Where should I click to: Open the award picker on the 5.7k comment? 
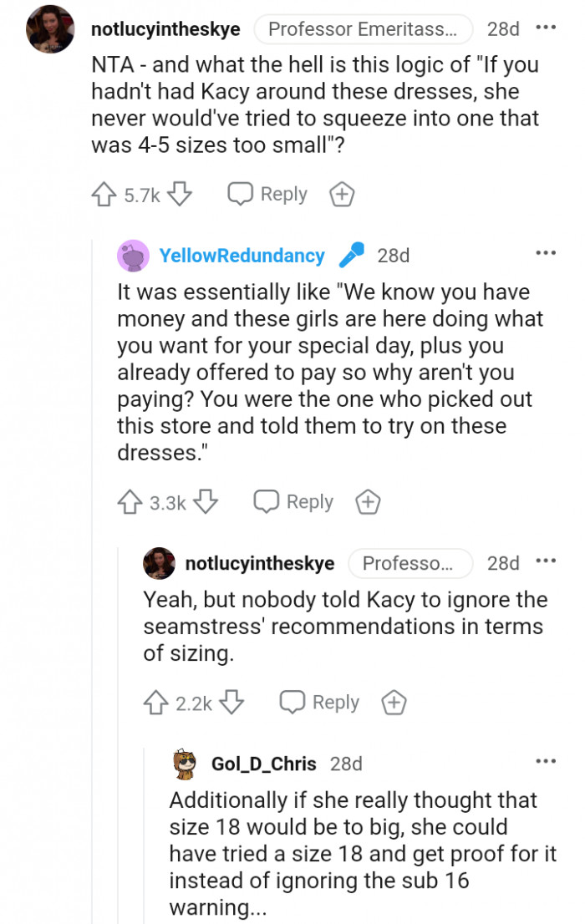click(x=341, y=194)
